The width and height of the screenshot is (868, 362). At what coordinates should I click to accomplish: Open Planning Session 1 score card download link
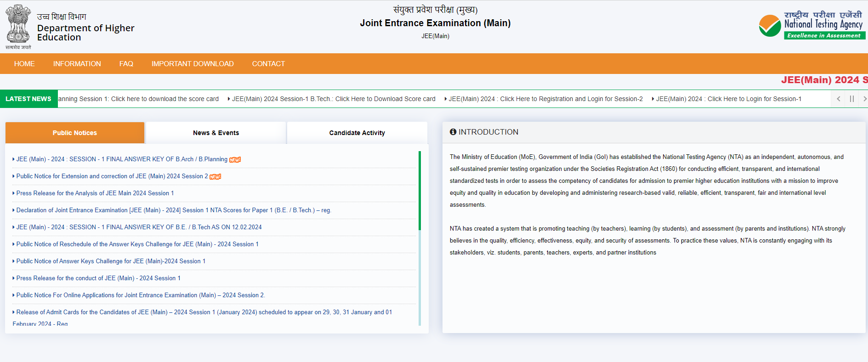pos(138,99)
